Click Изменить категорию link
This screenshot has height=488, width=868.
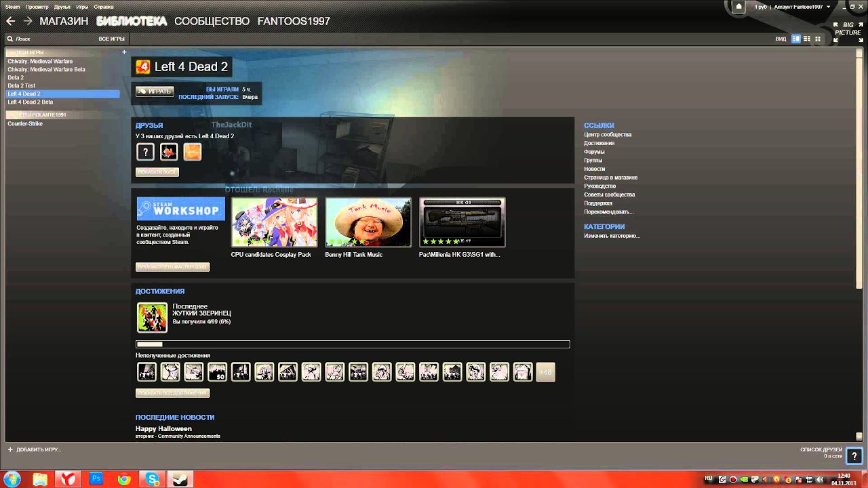[x=612, y=236]
